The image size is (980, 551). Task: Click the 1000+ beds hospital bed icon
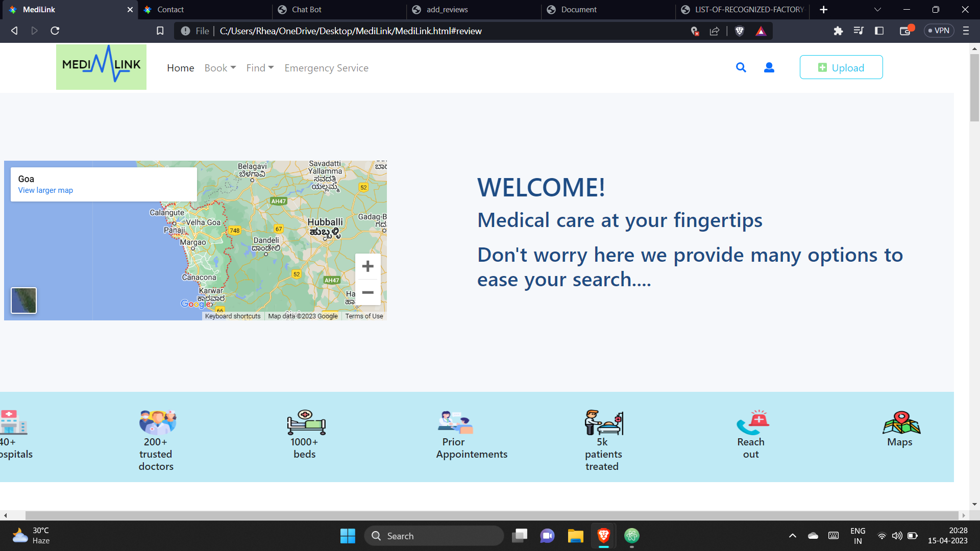[306, 422]
